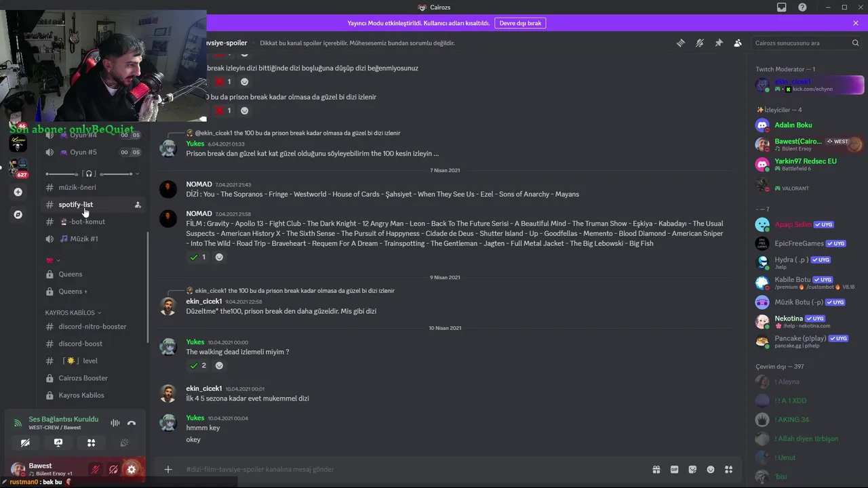Open the pinned messages icon
This screenshot has height=488, width=868.
click(x=719, y=43)
